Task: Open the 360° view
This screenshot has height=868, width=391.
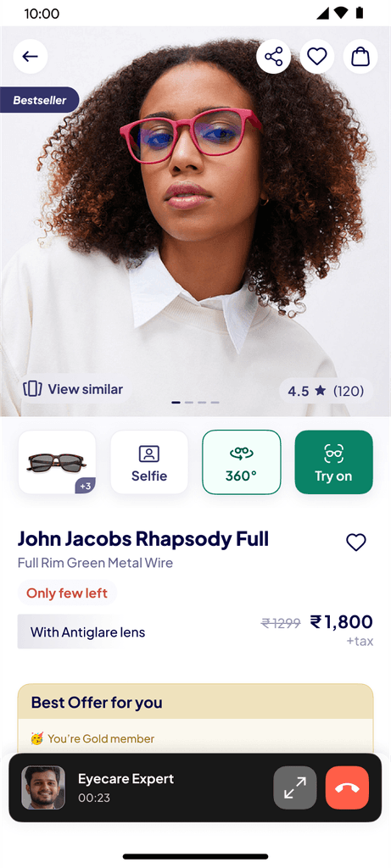Action: [x=242, y=462]
